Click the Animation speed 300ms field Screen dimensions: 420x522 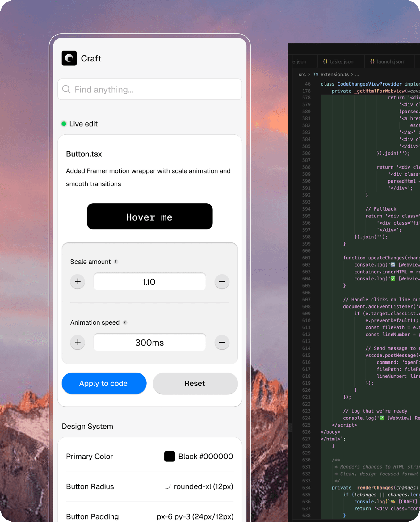(150, 342)
